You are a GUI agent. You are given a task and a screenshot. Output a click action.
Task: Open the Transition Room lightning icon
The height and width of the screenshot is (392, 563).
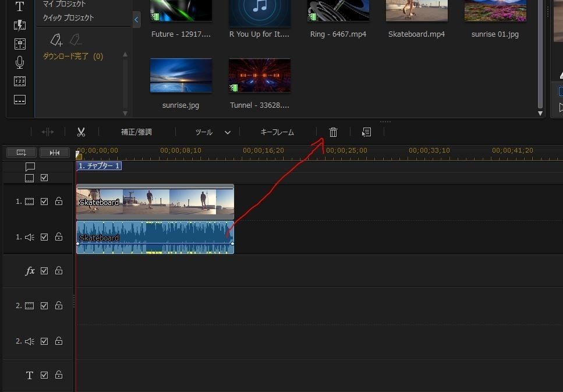coord(20,25)
